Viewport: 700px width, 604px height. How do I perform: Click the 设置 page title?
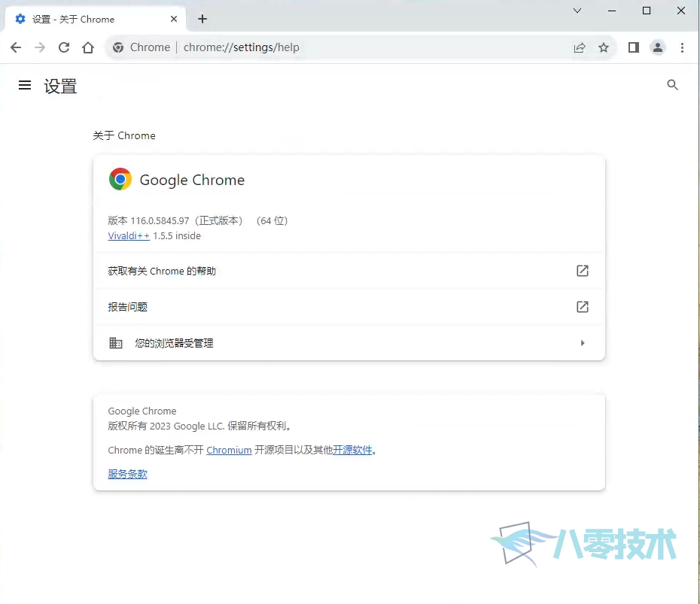click(x=60, y=86)
